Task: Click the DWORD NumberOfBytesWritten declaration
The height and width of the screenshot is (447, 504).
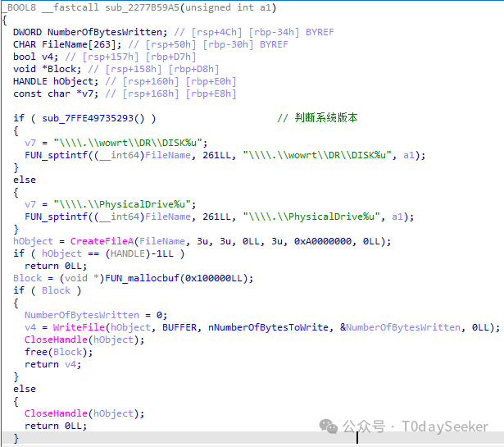Action: click(x=90, y=32)
